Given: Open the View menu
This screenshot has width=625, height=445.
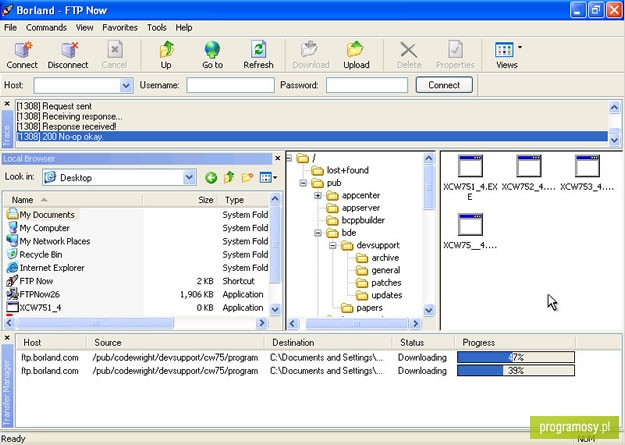Looking at the screenshot, I should coord(85,28).
